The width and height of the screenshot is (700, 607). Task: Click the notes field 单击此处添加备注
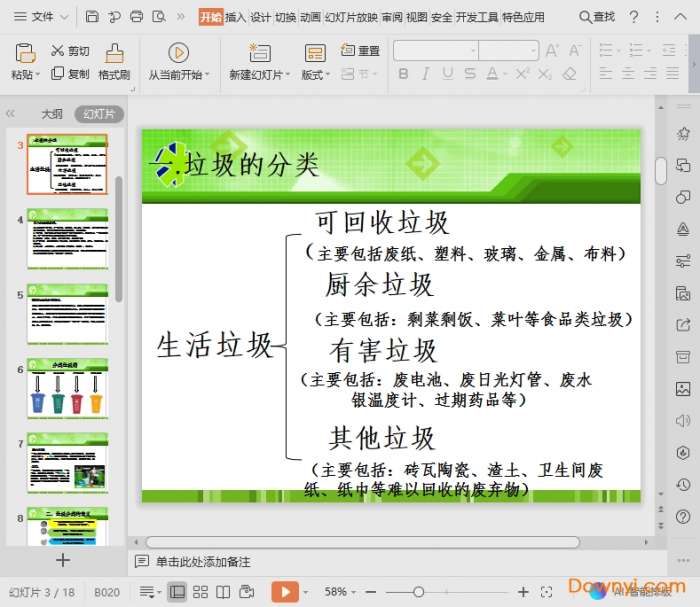tap(203, 561)
